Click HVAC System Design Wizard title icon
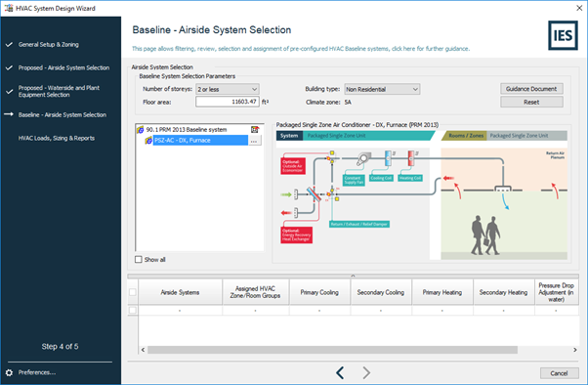The height and width of the screenshot is (385, 588). click(x=9, y=8)
